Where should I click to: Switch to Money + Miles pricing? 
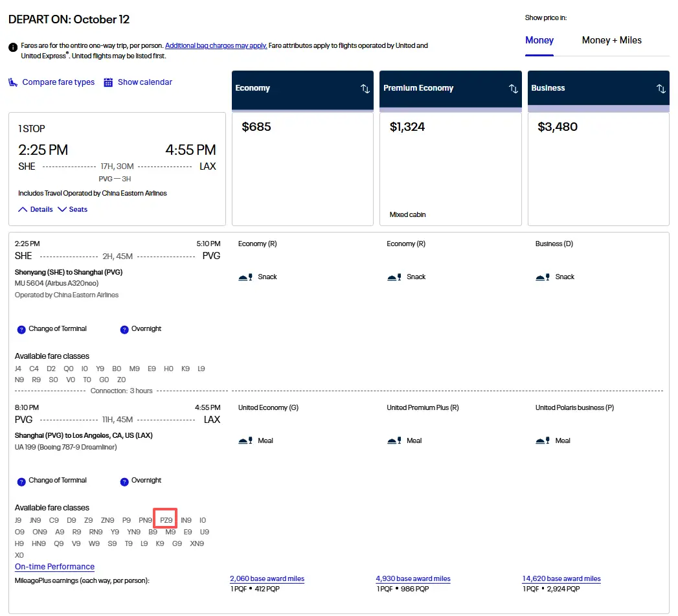[x=611, y=40]
